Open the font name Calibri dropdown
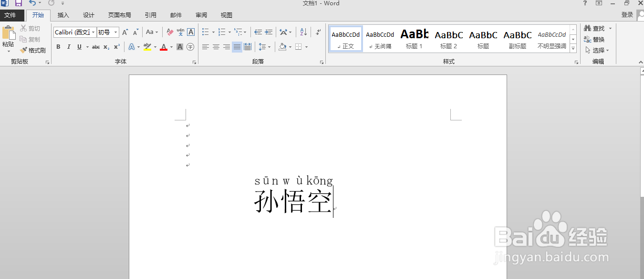The height and width of the screenshot is (279, 644). pyautogui.click(x=93, y=32)
